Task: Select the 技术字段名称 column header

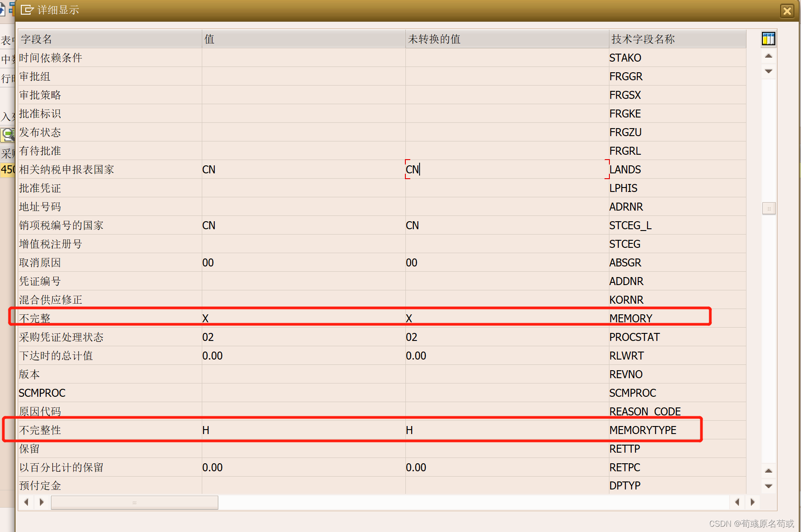Action: pos(677,39)
